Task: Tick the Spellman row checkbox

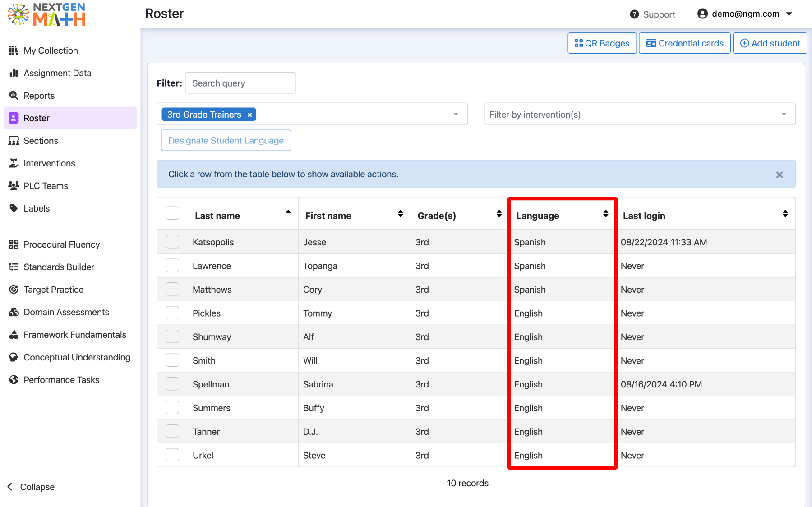Action: (172, 384)
